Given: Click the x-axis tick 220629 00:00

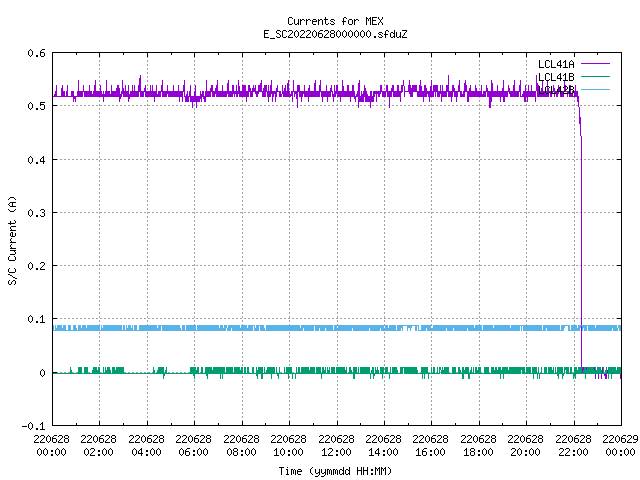Looking at the screenshot, I should coord(620,446).
